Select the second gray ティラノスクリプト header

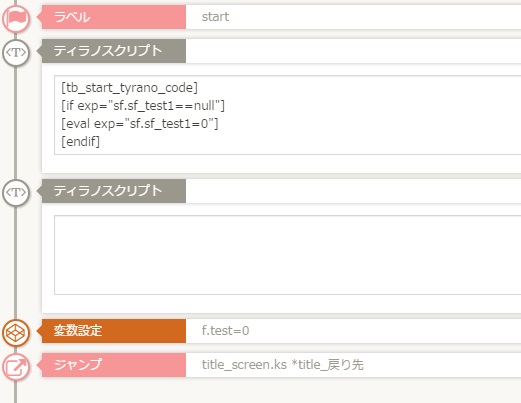coord(114,191)
